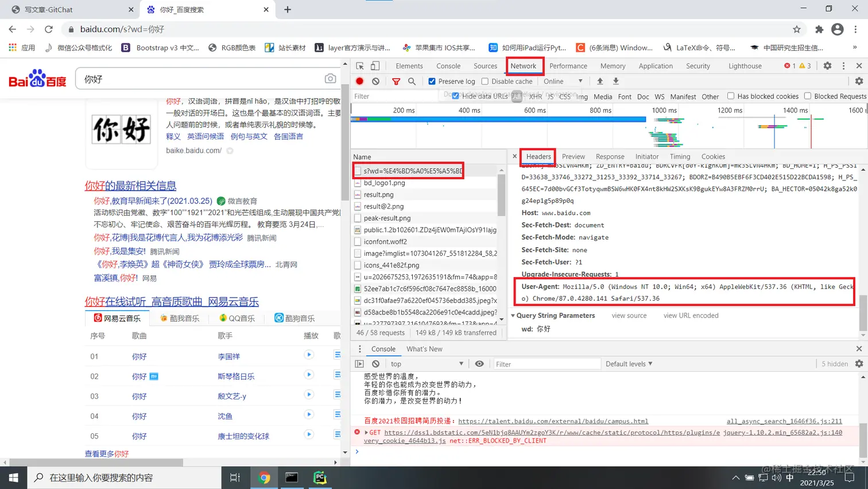
Task: Uncheck the Preserve log checkbox
Action: [432, 82]
